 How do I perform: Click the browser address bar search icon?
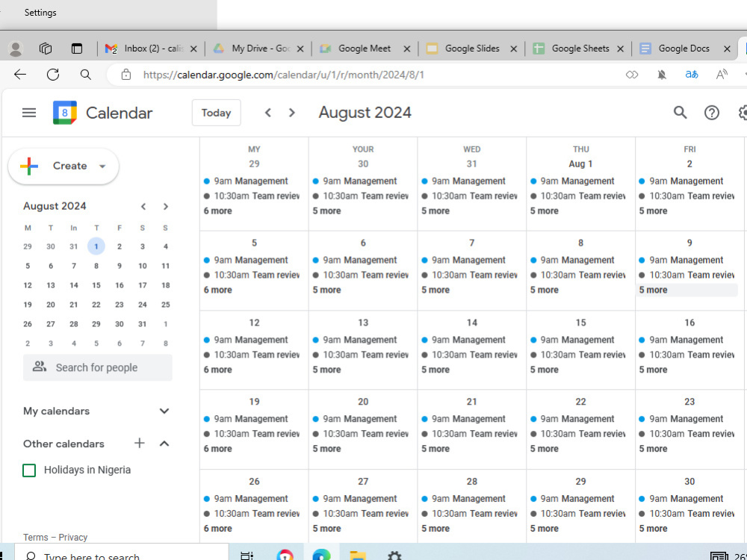[x=86, y=74]
